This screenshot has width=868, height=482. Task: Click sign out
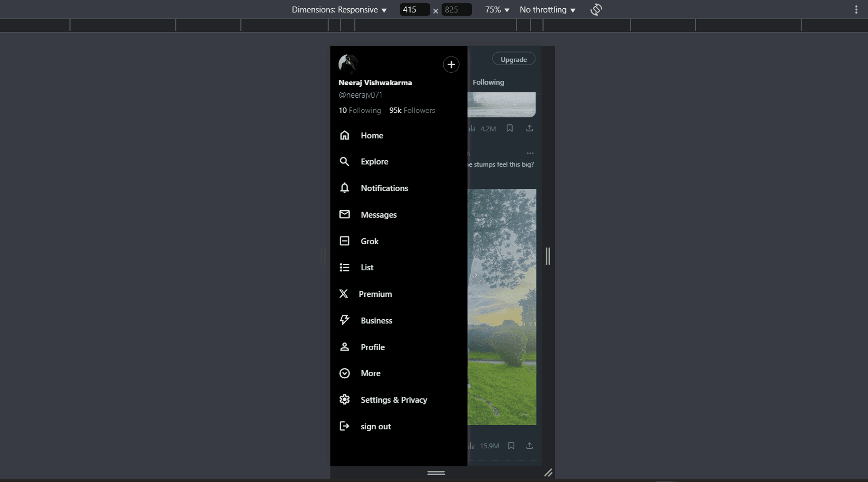375,427
